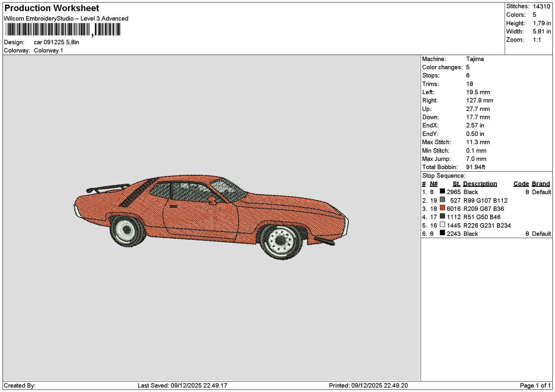Screen dimensions: 555x392
Task: Click the Min Stitch value 0.1 mm
Action: 476,151
